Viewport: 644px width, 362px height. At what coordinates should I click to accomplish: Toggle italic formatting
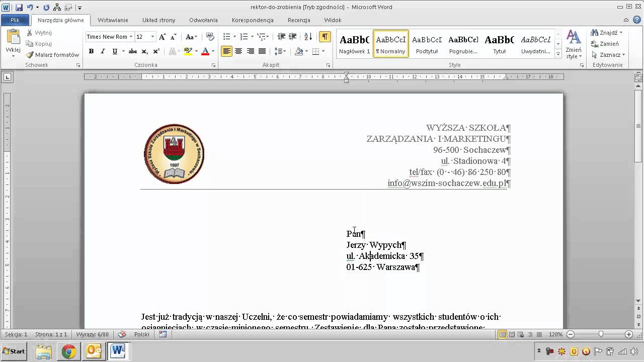click(103, 51)
